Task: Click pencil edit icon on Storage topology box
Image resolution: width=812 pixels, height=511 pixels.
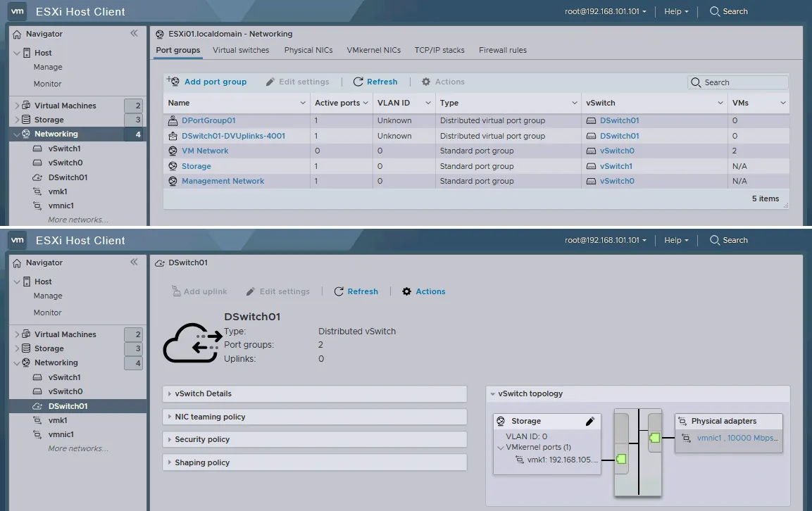Action: pos(590,422)
